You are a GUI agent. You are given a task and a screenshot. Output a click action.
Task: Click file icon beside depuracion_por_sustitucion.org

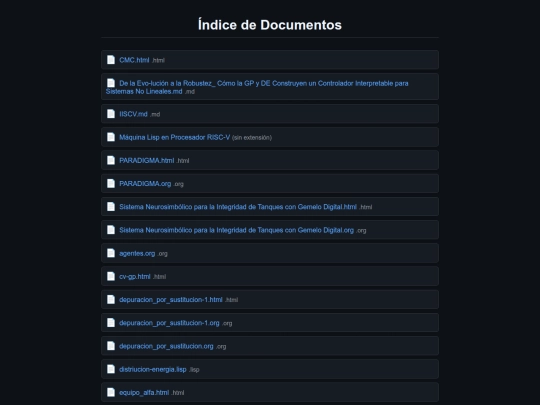111,345
